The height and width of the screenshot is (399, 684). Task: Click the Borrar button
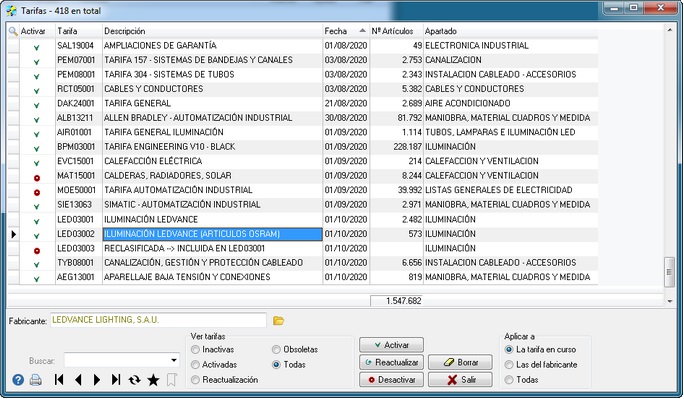coord(460,362)
